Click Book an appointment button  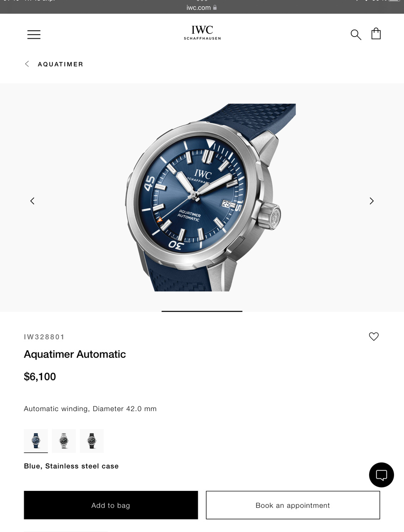[293, 505]
